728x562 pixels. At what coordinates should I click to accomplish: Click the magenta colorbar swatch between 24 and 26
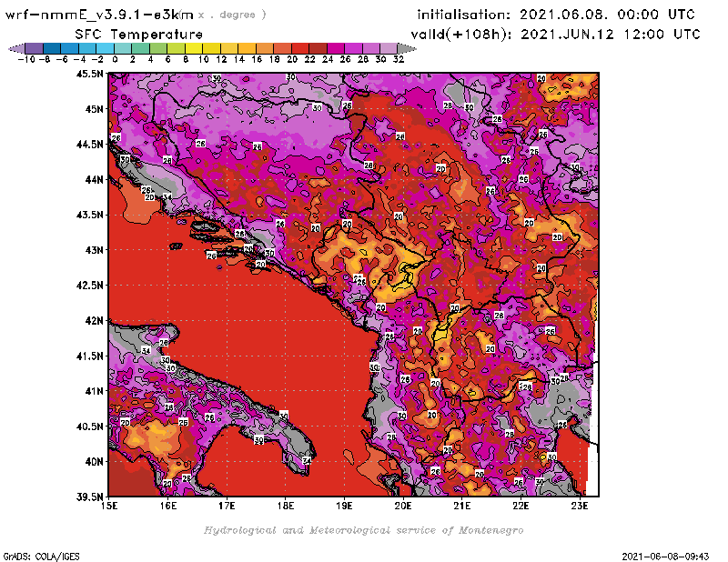click(x=336, y=48)
